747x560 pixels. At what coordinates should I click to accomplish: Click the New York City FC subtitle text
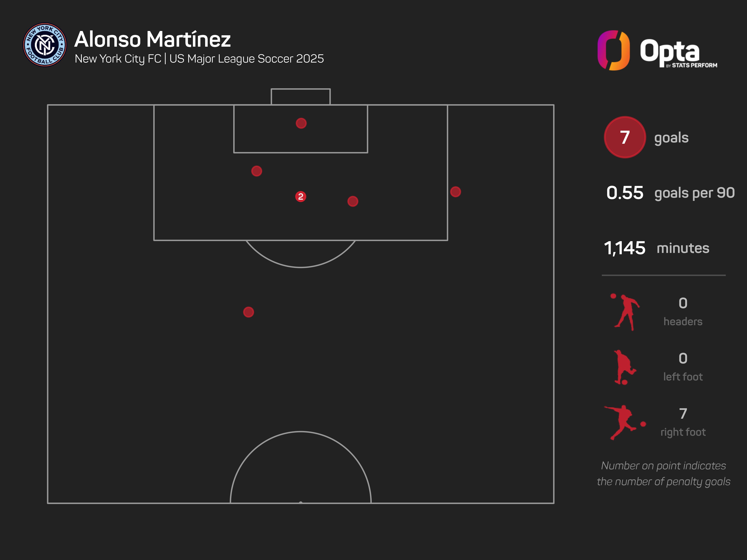click(x=199, y=59)
